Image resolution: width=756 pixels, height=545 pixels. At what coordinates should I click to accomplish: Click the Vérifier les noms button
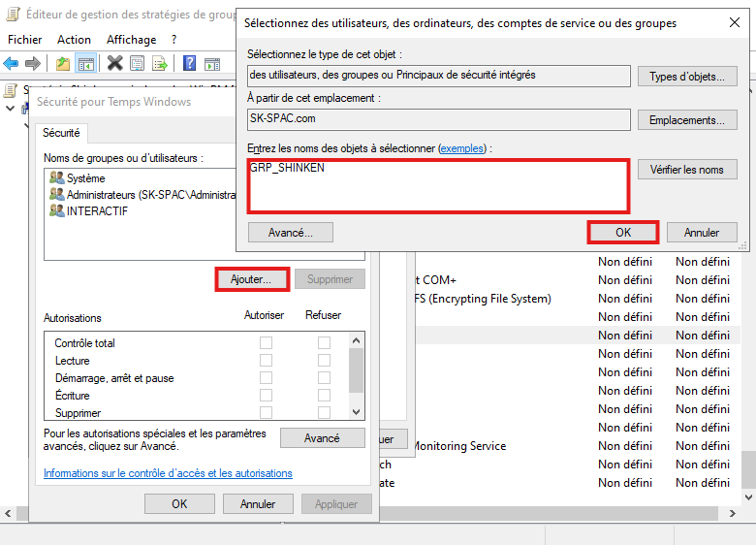[x=687, y=170]
